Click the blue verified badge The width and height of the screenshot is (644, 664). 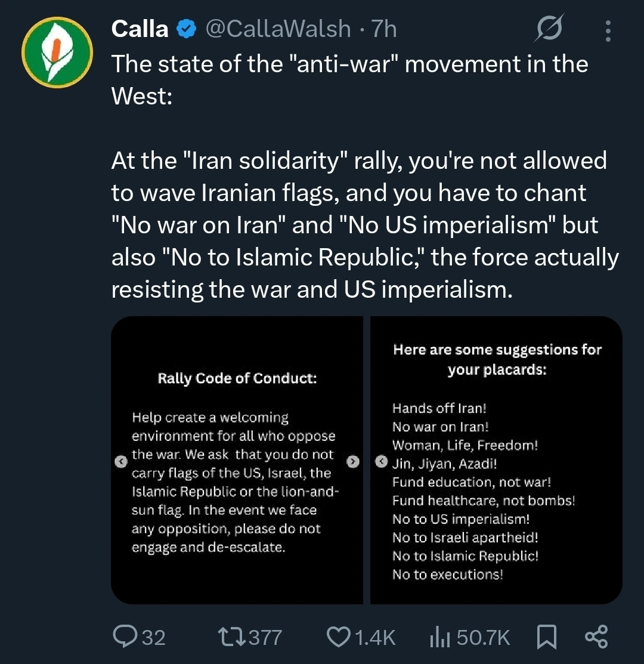(186, 29)
